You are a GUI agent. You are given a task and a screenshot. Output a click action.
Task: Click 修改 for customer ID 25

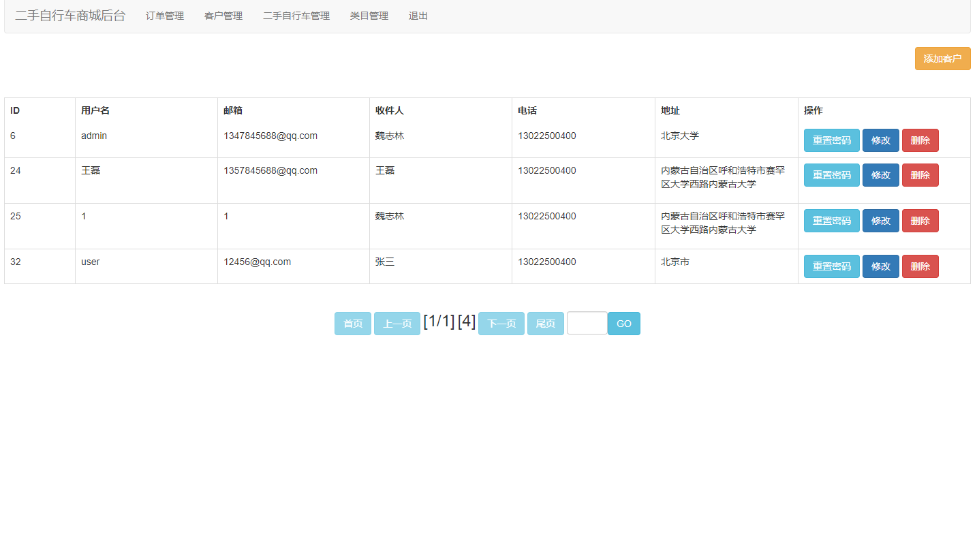point(880,221)
